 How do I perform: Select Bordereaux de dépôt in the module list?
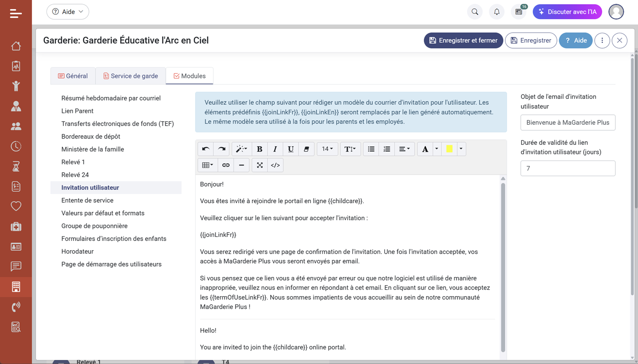[x=91, y=136]
